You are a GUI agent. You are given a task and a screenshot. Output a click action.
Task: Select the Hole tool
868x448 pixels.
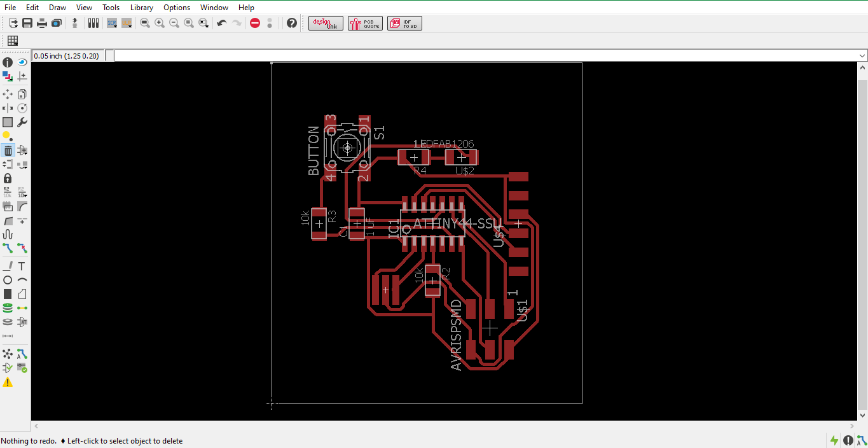[8, 322]
